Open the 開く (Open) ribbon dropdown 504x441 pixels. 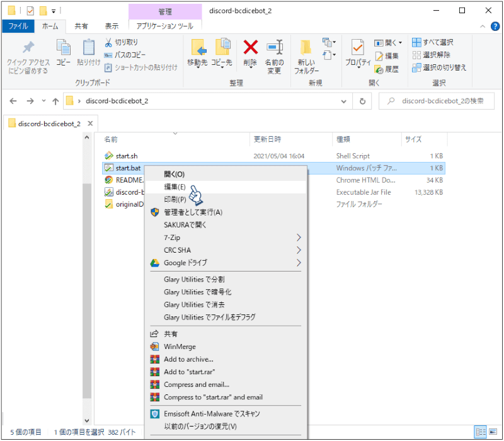[x=388, y=42]
